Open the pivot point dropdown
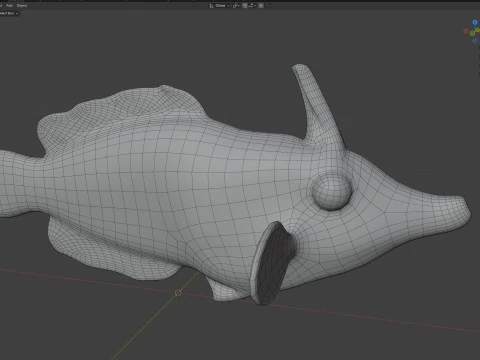Viewport: 480px width, 360px height. (236, 6)
